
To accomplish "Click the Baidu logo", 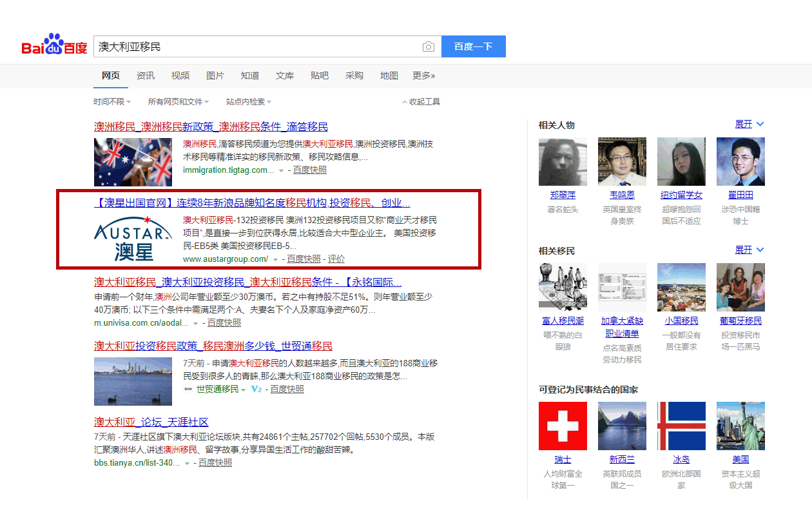I will pos(55,45).
